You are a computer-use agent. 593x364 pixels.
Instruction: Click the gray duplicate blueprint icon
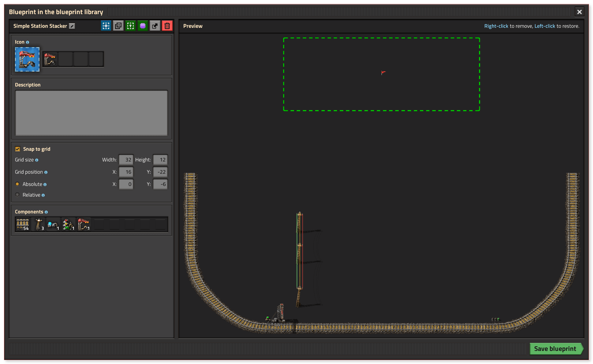point(118,26)
